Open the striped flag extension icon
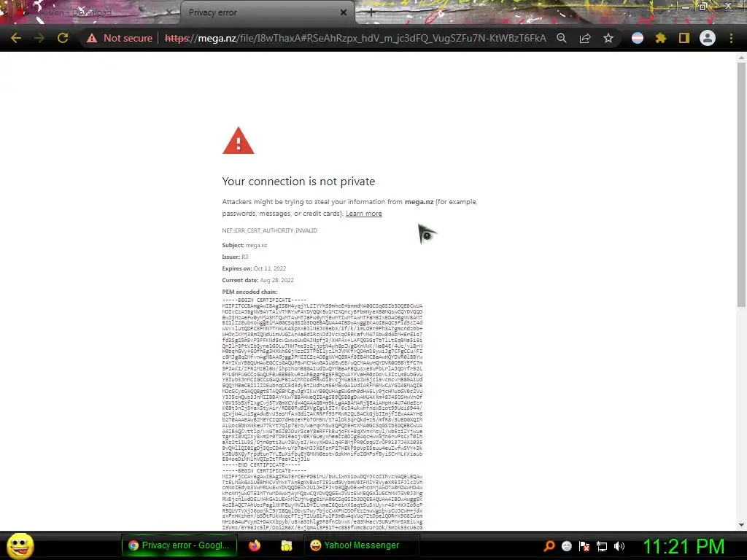The image size is (747, 560). [638, 38]
